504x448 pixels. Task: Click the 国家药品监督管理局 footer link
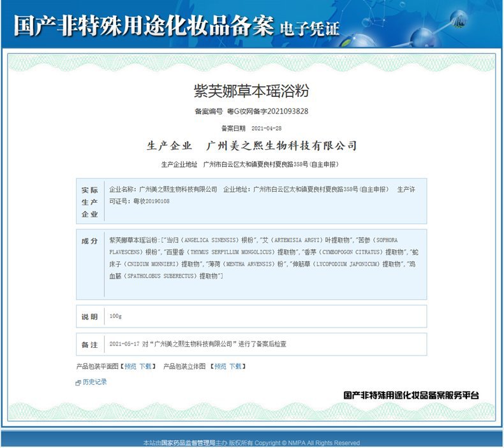pyautogui.click(x=188, y=443)
